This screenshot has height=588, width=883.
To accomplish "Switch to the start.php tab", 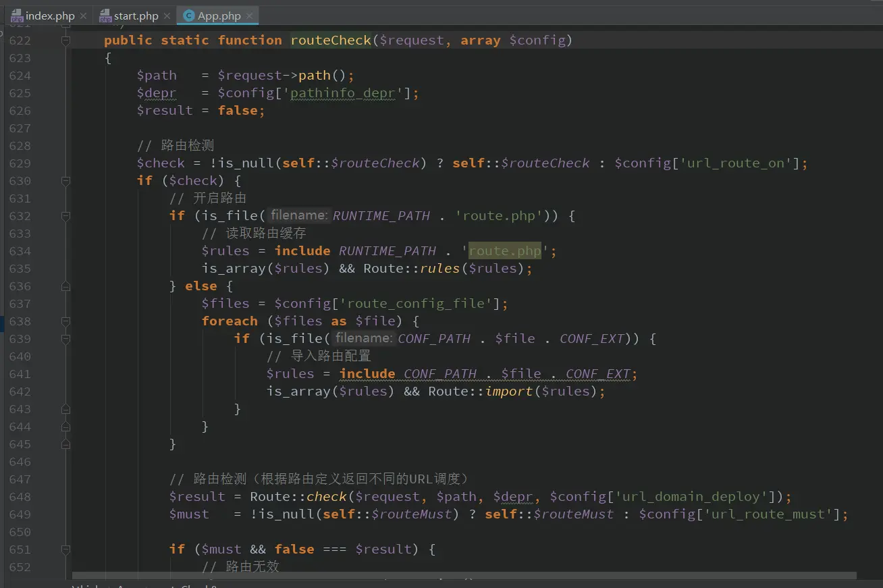I will [135, 16].
